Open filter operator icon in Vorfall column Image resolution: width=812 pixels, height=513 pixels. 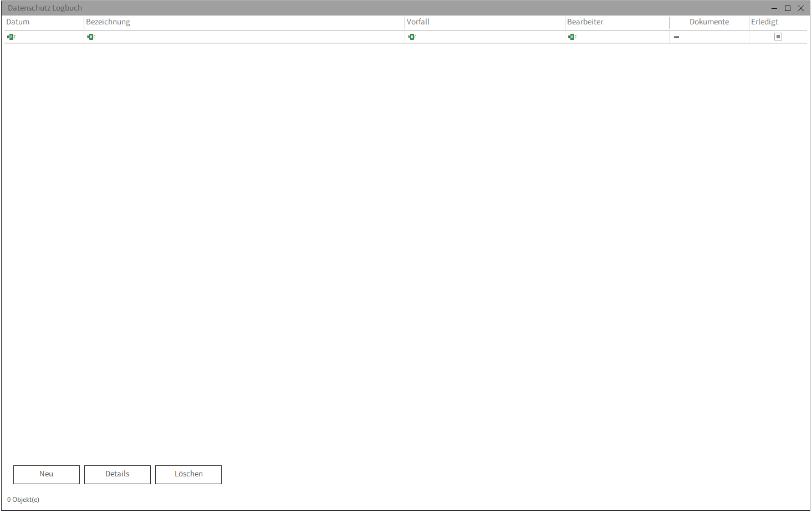(x=412, y=37)
